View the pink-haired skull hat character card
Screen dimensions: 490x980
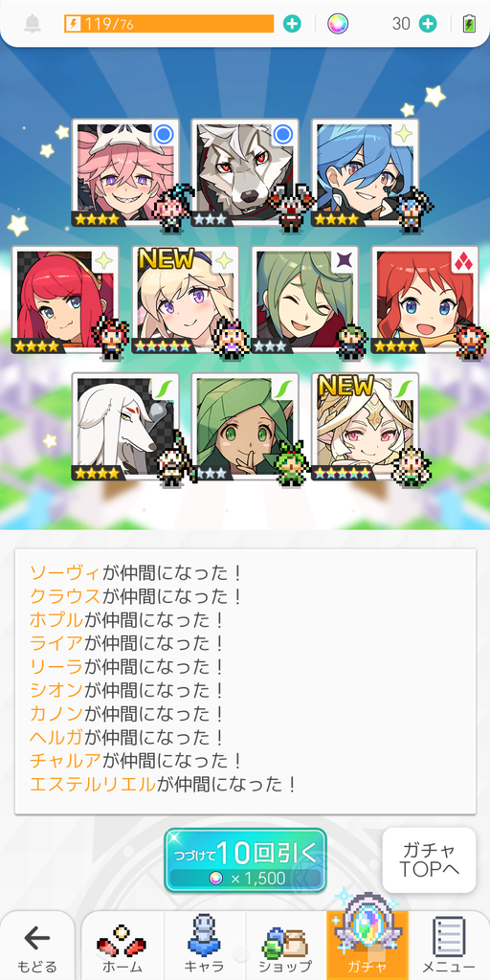(x=125, y=173)
